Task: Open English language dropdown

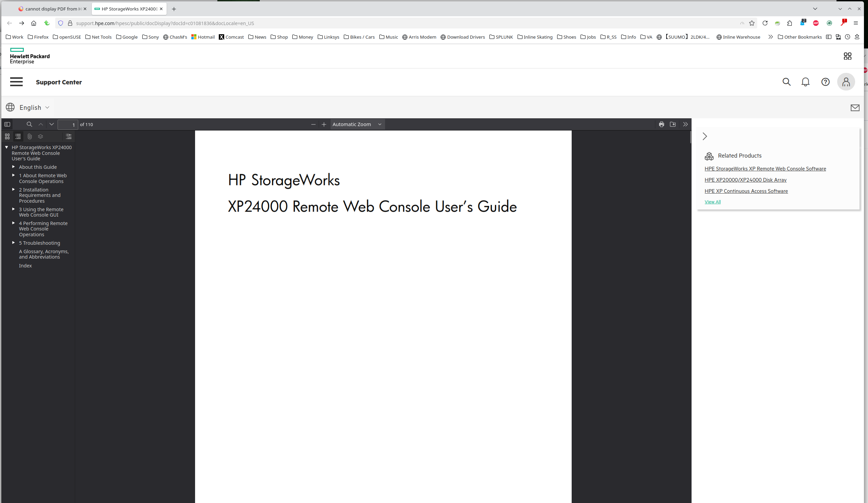Action: point(28,107)
